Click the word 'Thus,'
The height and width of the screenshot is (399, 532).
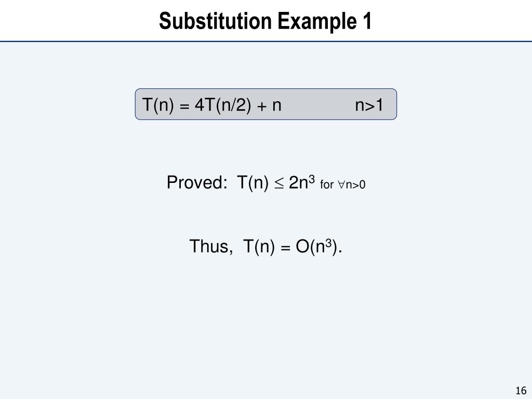tap(211, 246)
